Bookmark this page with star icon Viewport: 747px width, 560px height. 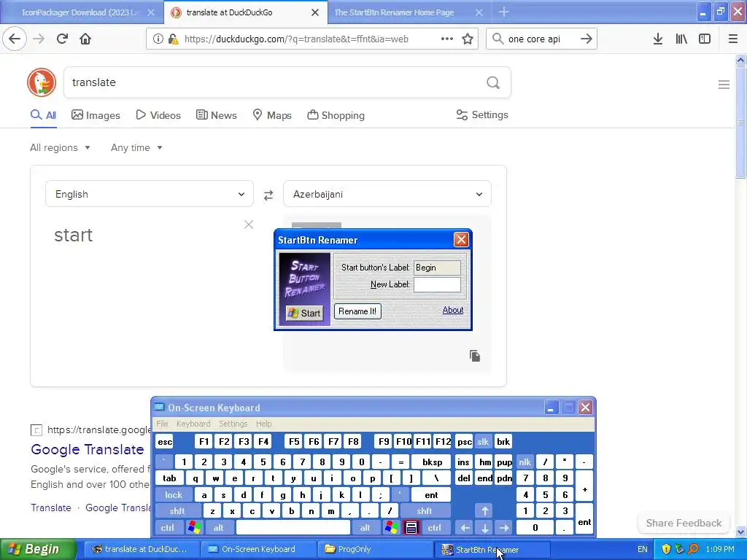click(468, 39)
